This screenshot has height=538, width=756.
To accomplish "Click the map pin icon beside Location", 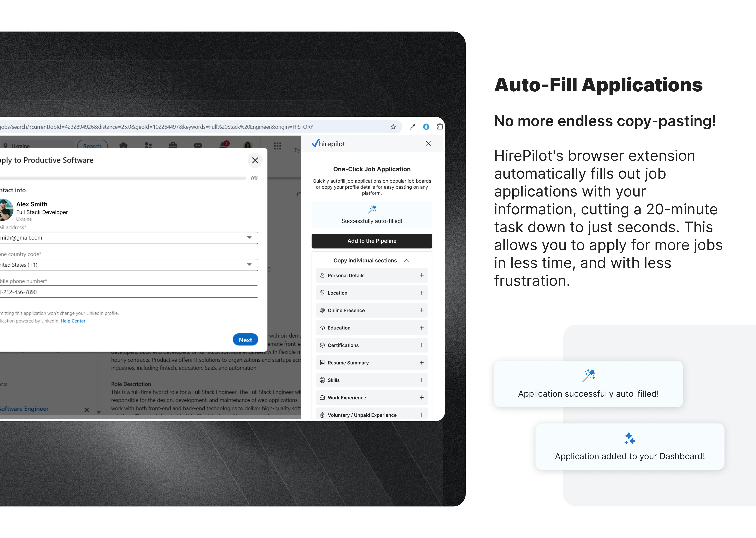I will pyautogui.click(x=322, y=293).
